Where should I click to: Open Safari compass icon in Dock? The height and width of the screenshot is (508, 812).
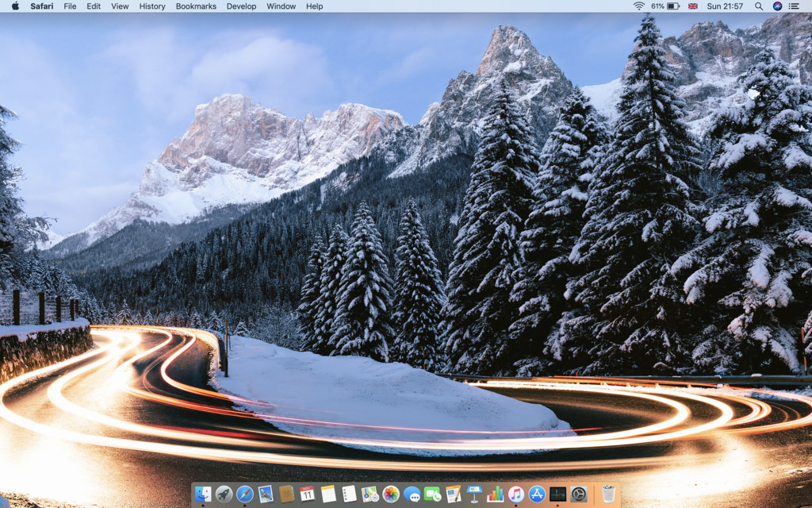[245, 494]
